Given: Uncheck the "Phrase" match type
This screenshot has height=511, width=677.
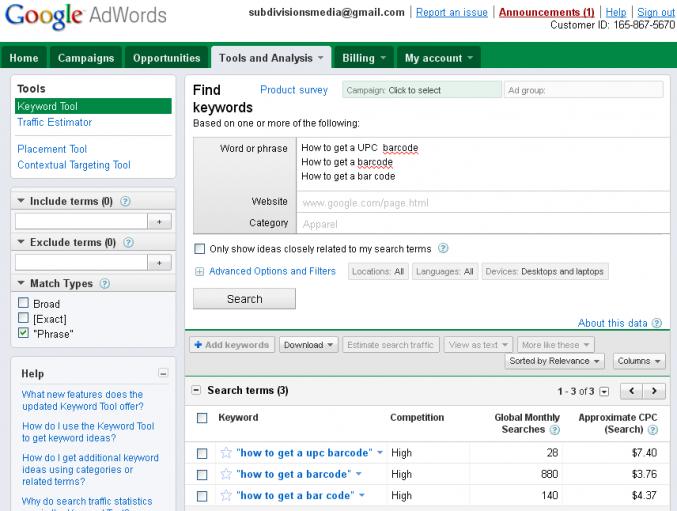Looking at the screenshot, I should pos(24,333).
